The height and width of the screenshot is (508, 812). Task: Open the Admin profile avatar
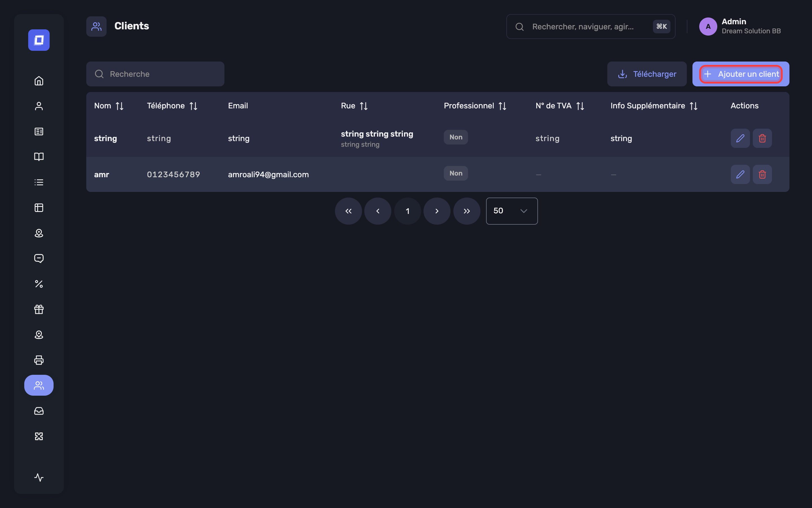(708, 27)
